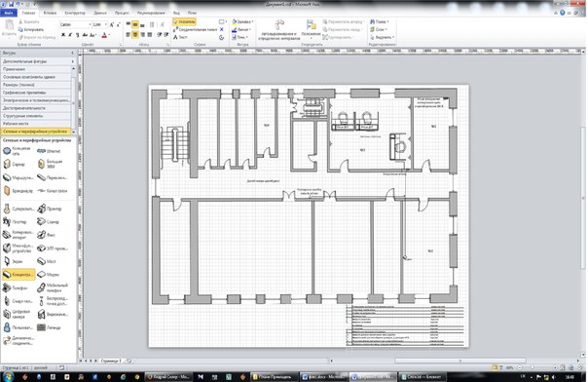The image size is (588, 382).
Task: Pick the Мобильный телефон shape
Action: pyautogui.click(x=53, y=287)
